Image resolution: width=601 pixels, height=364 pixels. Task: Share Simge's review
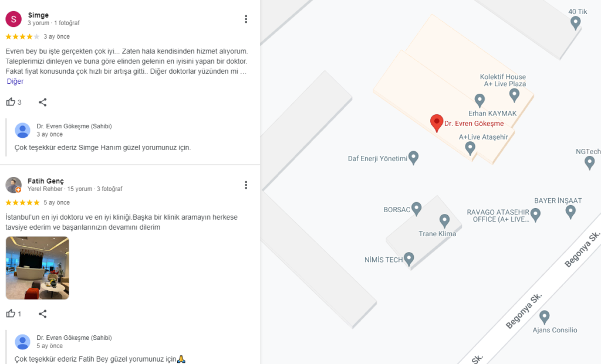pyautogui.click(x=42, y=102)
